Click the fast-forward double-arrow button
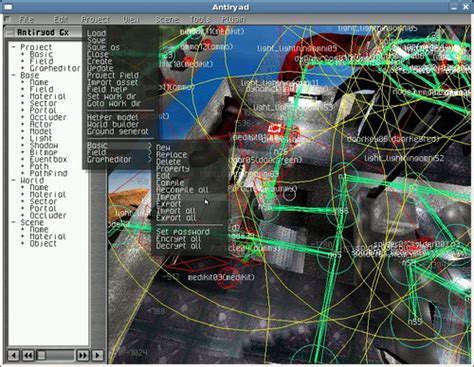The width and height of the screenshot is (474, 367). pyautogui.click(x=83, y=355)
